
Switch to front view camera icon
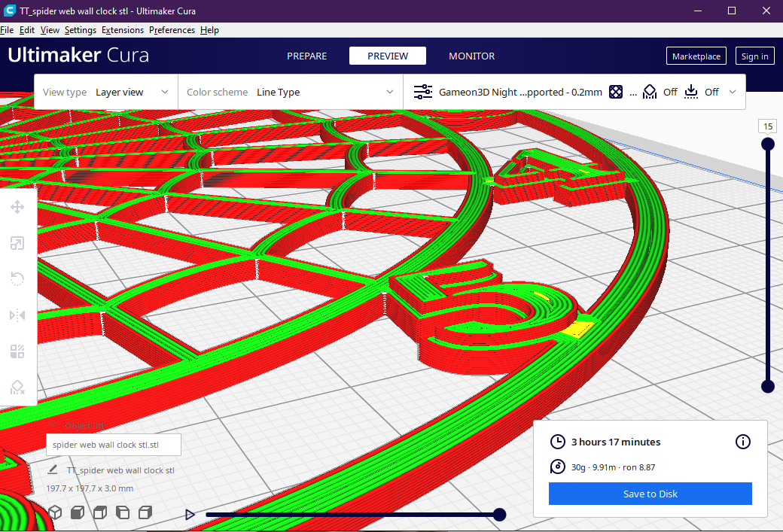[x=78, y=512]
